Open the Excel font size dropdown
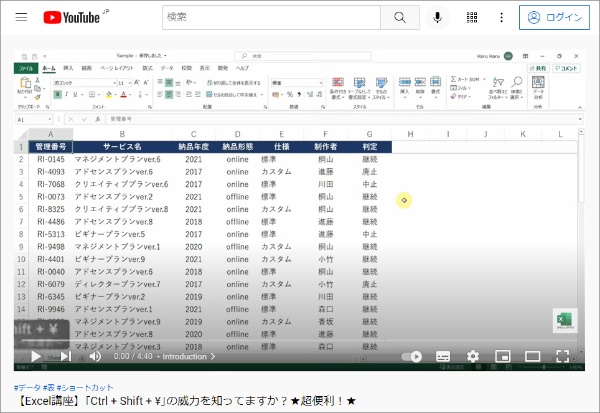 click(130, 83)
